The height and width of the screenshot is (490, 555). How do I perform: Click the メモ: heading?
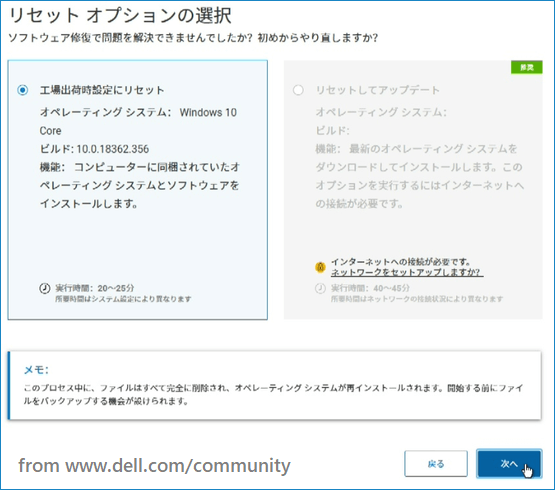[36, 370]
